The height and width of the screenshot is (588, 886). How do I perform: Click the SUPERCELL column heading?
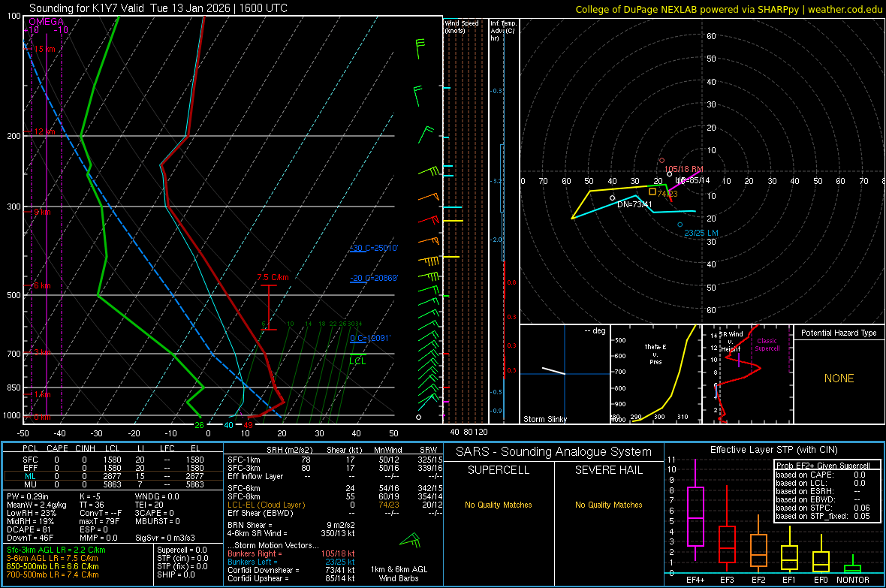(499, 470)
